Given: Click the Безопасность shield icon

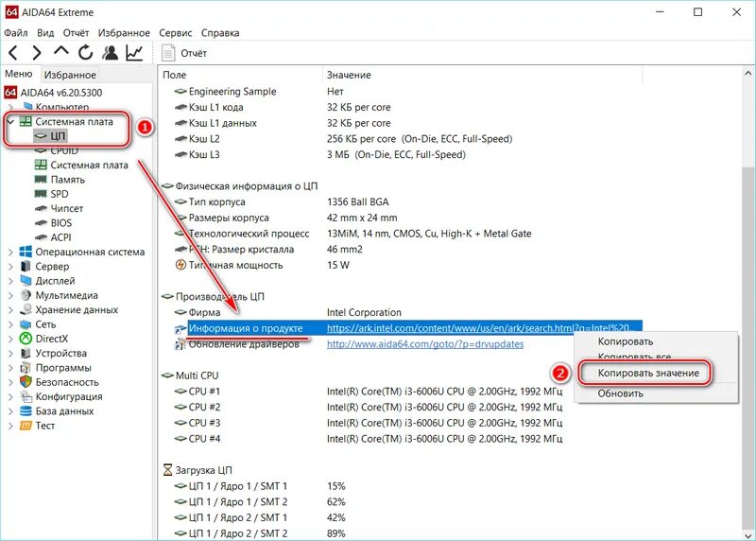Looking at the screenshot, I should 26,382.
